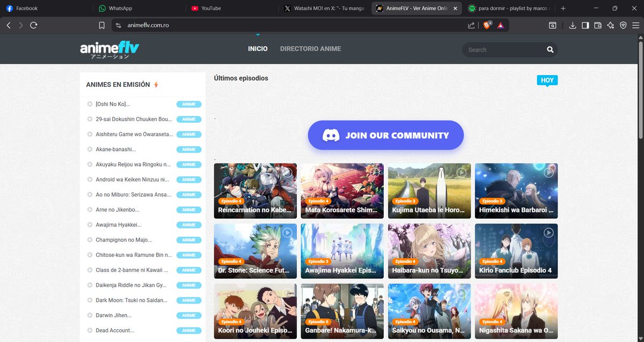Screen dimensions: 644x342
Task: Open the Brave Wallet icon
Action: point(598,25)
